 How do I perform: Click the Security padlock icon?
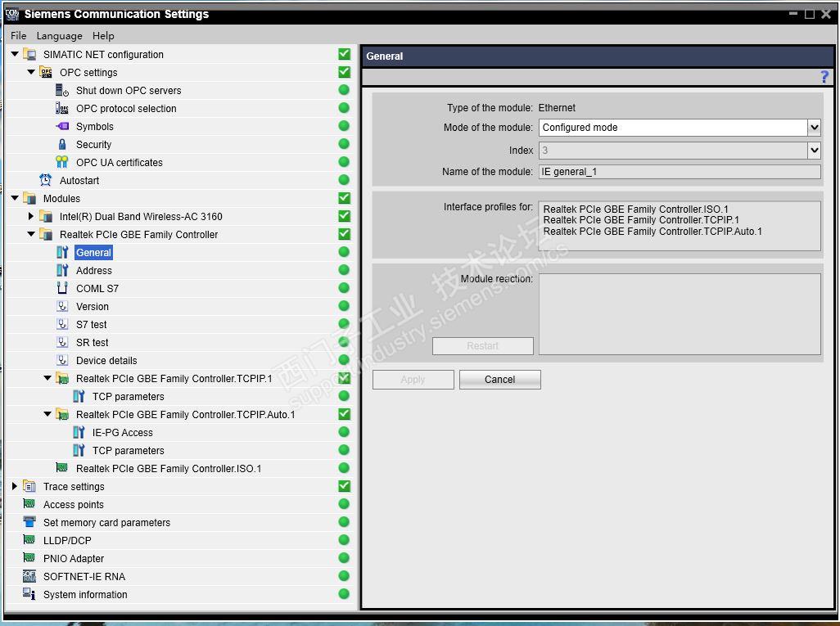coord(62,145)
